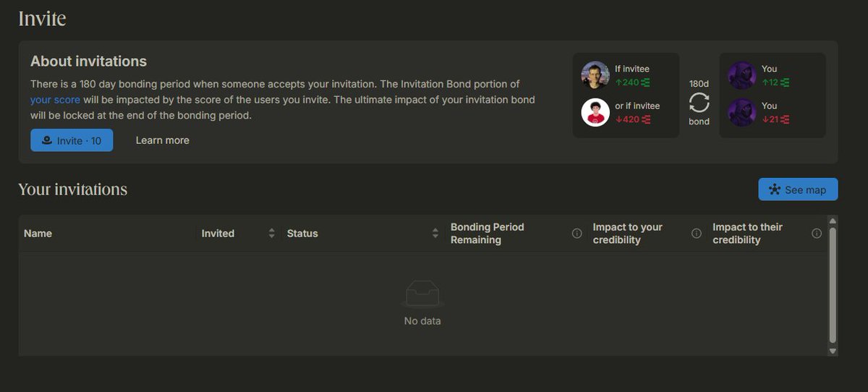The height and width of the screenshot is (392, 868).
Task: Click the 180d bond refresh cycle icon
Action: pyautogui.click(x=699, y=102)
